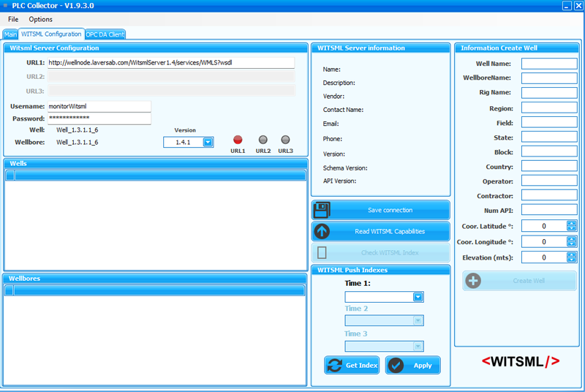Click the refresh arrows icon on Get Index
The width and height of the screenshot is (585, 392).
(x=335, y=366)
